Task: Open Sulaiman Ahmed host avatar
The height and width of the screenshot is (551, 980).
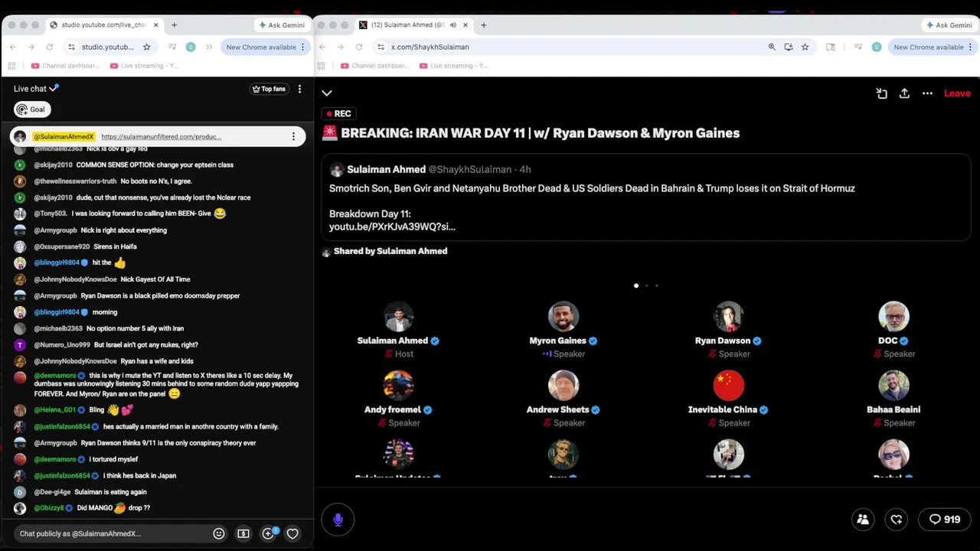Action: (x=398, y=317)
